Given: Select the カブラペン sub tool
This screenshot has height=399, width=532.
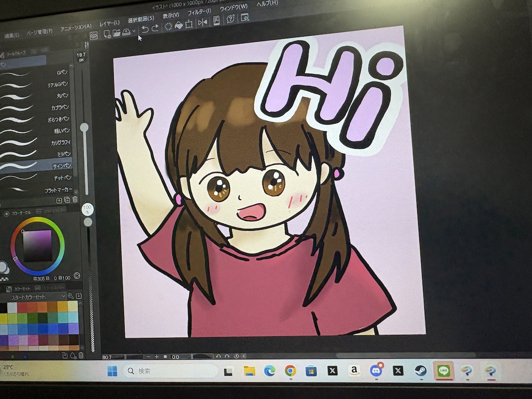Looking at the screenshot, I should click(36, 107).
